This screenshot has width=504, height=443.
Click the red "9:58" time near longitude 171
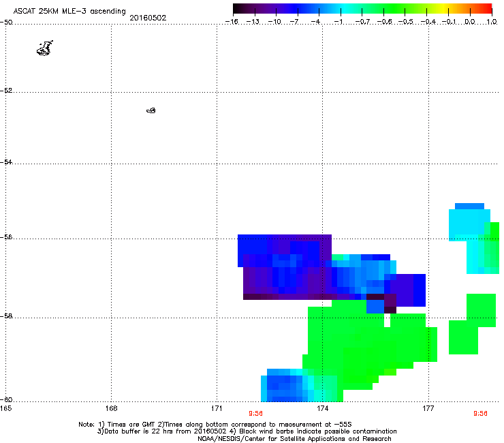click(255, 414)
